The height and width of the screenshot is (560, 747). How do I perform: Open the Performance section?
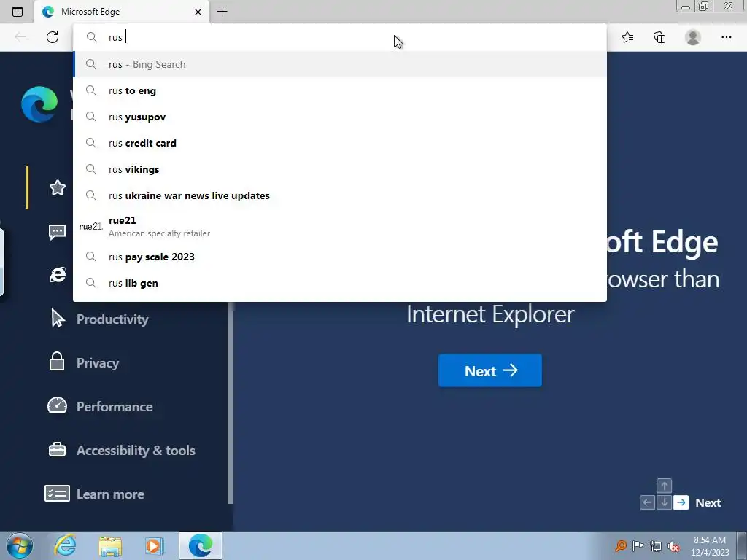(x=115, y=407)
